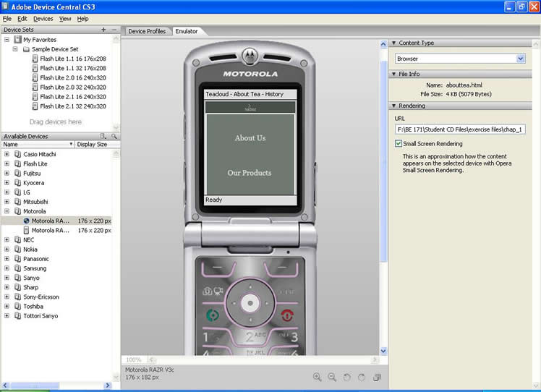
Task: Sort devices by the Name column header
Action: (38, 144)
